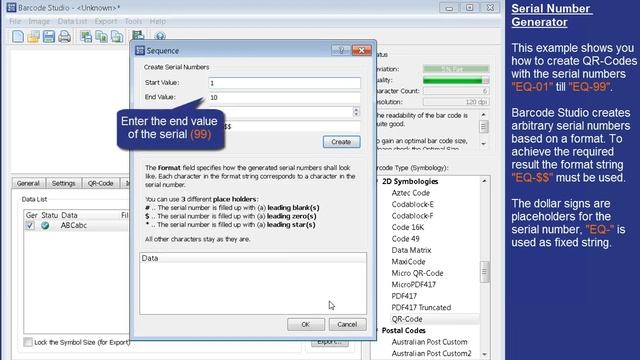Click scroll up arrow of readability text box

click(483, 115)
